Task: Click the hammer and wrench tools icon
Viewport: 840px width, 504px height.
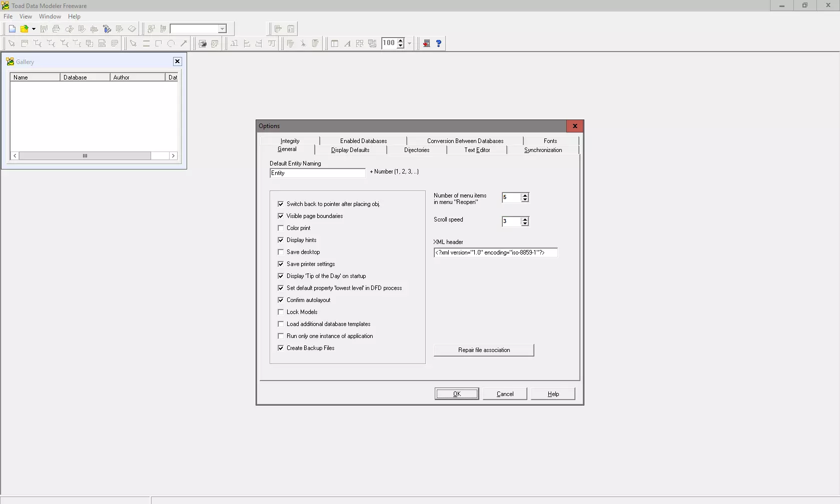Action: [107, 29]
